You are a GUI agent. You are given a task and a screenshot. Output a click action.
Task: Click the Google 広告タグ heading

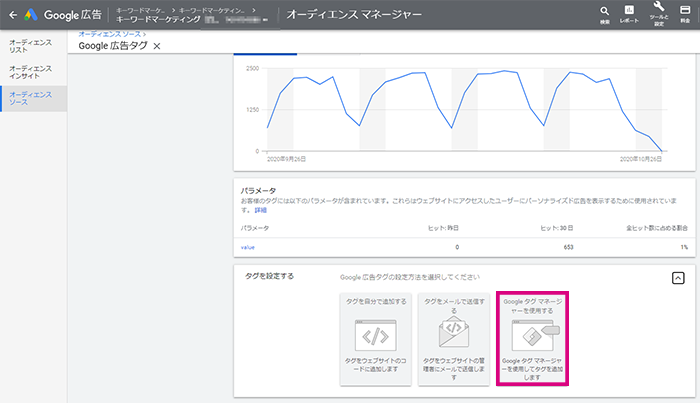[113, 46]
